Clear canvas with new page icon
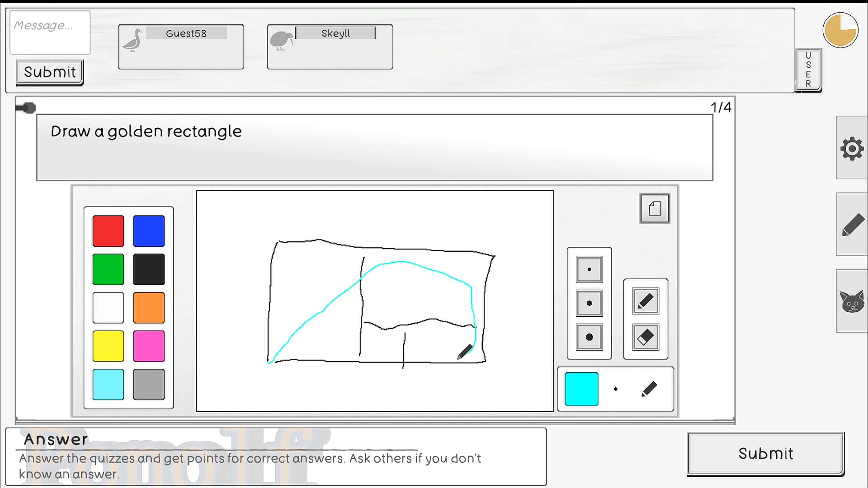868x488 pixels. click(655, 208)
